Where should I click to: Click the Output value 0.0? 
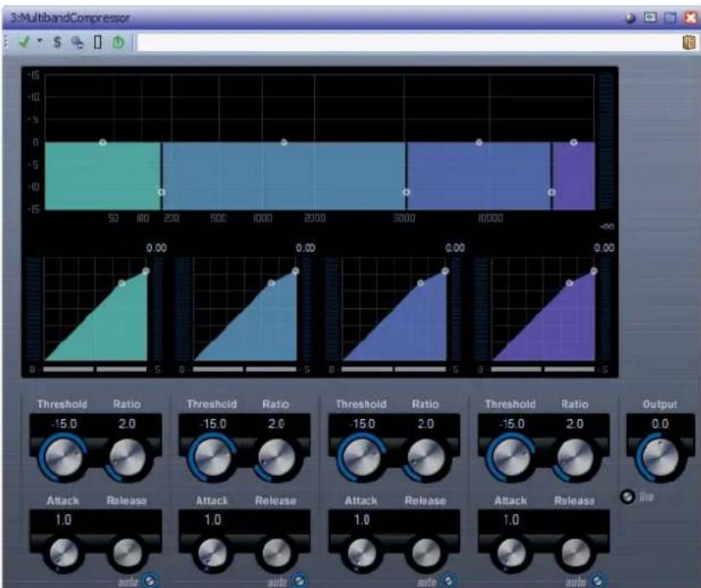click(660, 423)
